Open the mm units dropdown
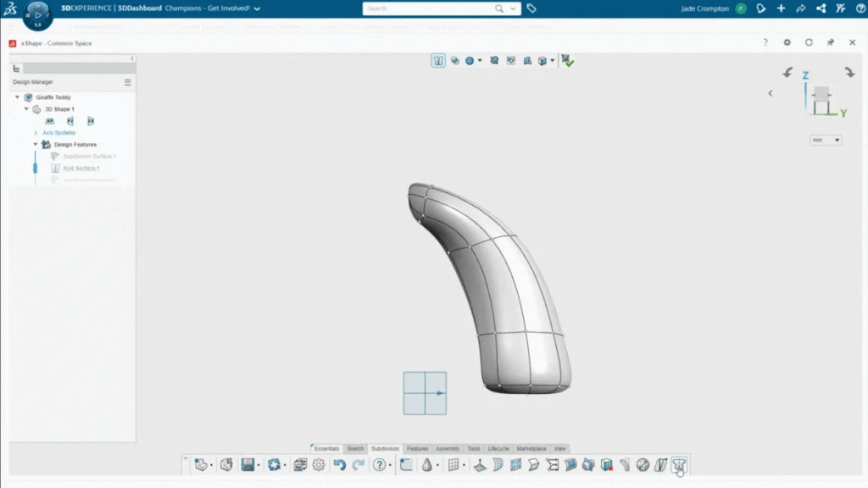The image size is (868, 488). [826, 140]
